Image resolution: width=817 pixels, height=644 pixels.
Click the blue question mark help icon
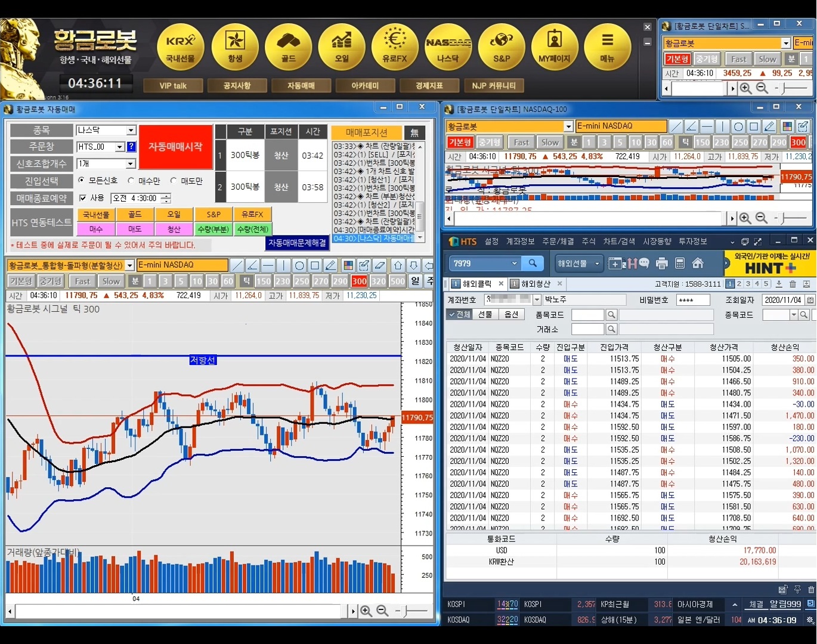tap(131, 147)
